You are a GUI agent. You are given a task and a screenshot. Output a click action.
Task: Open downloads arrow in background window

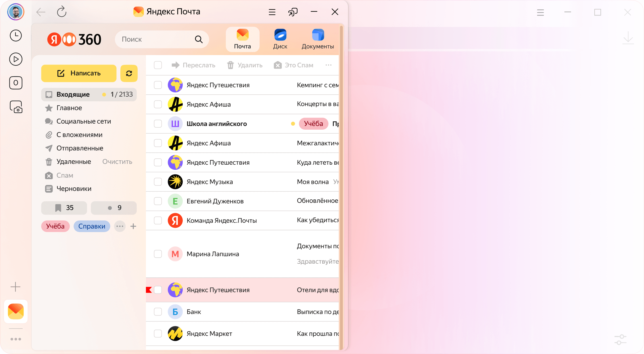[628, 38]
